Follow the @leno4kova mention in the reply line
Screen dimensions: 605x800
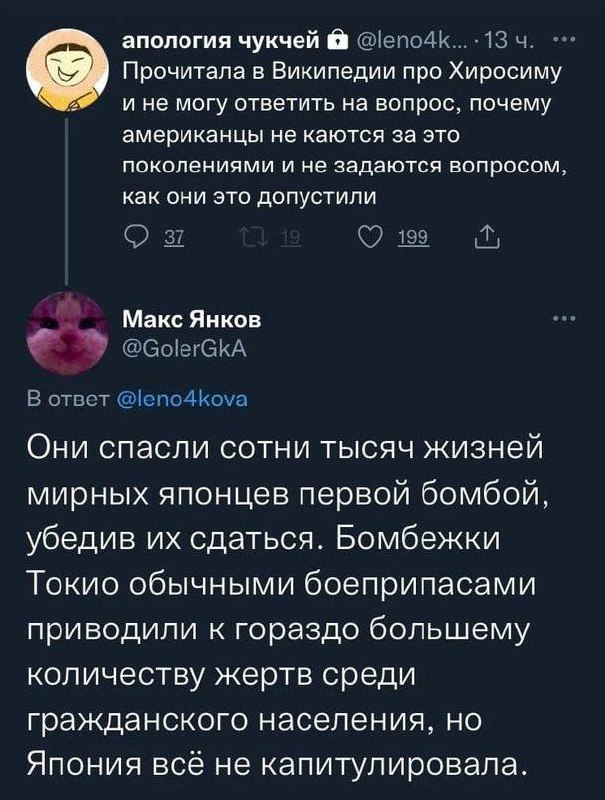[x=181, y=401]
